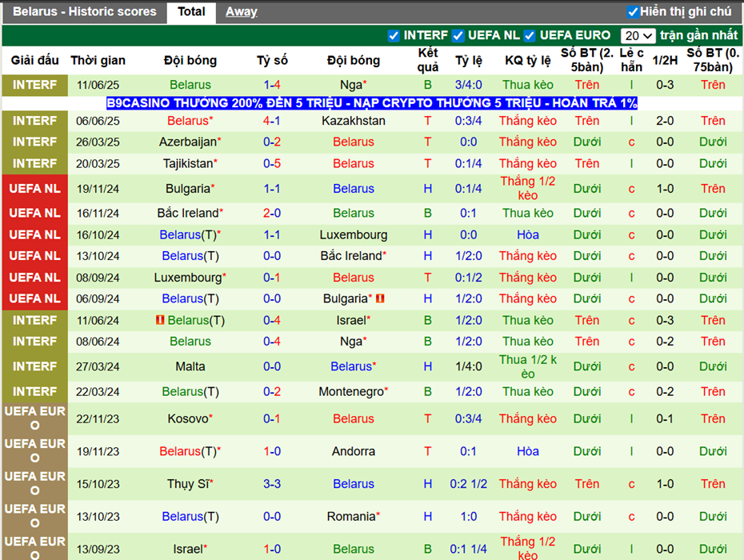Click the Bắc Ireland team name on 16/11/24
744x560 pixels.
coord(188,213)
